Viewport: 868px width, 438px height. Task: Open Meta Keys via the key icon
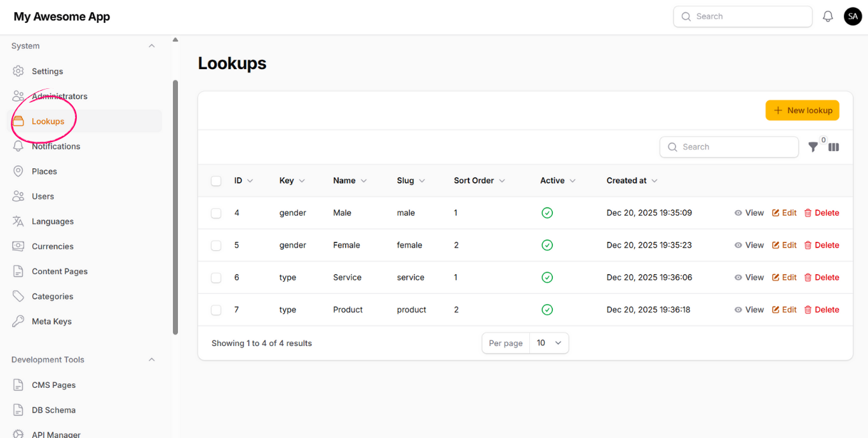click(x=18, y=321)
